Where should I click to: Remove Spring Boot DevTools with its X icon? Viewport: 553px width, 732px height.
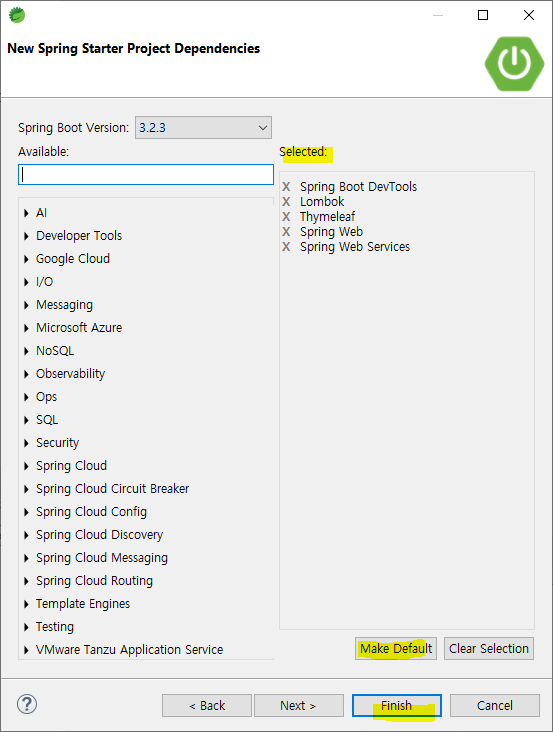[x=286, y=187]
